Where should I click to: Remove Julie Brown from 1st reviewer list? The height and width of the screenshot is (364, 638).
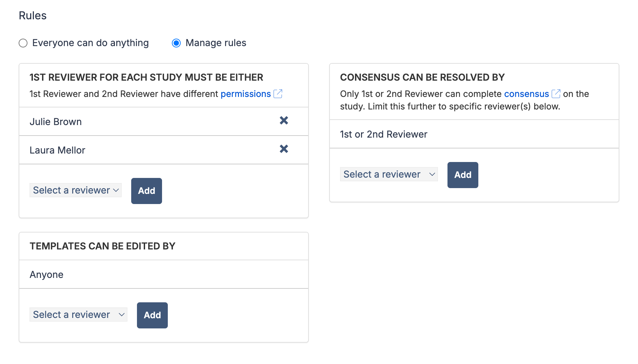point(284,121)
